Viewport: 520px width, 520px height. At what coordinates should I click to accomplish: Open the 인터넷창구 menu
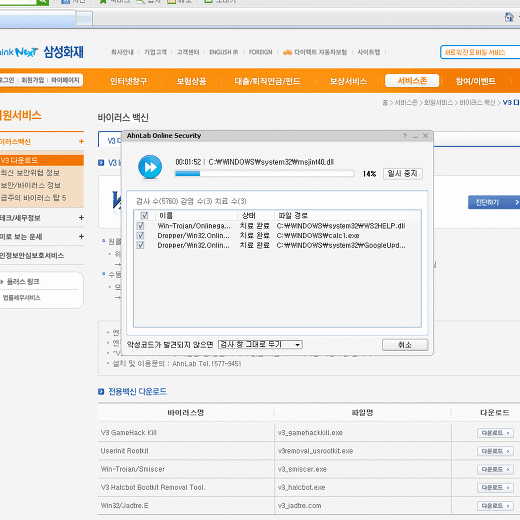click(128, 81)
